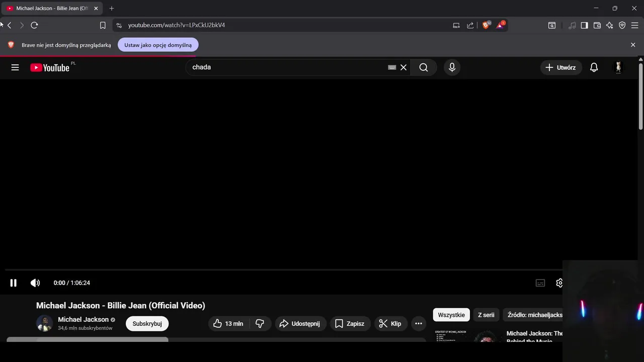This screenshot has height=362, width=644.
Task: Open the Michael Jackson channel avatar
Action: tap(44, 323)
